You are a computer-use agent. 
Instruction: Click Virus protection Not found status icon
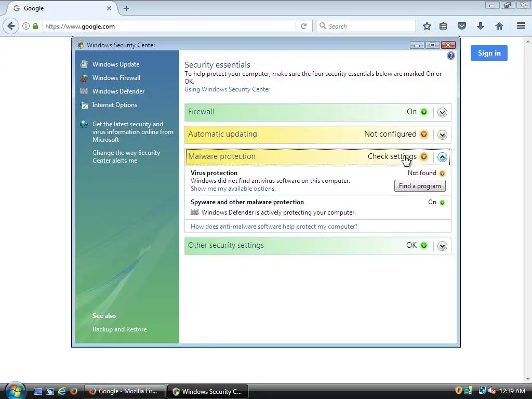(442, 174)
